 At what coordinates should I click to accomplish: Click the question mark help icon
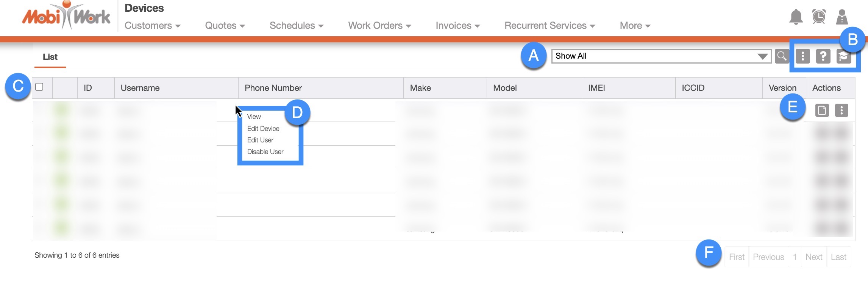coord(823,56)
